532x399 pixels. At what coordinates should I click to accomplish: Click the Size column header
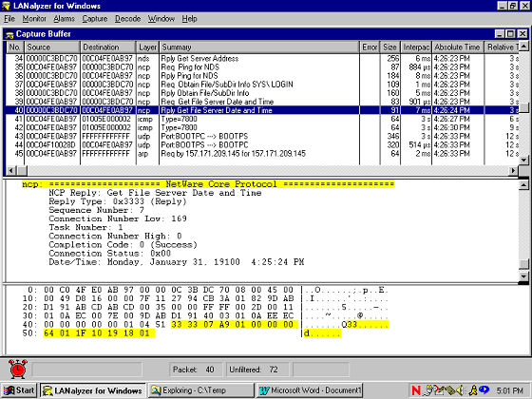pyautogui.click(x=390, y=47)
